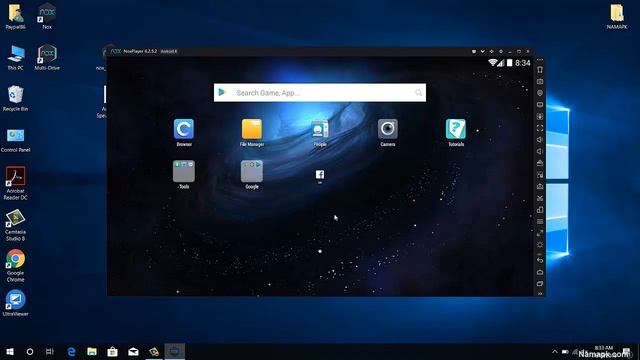Viewport: 640px width, 360px height.
Task: Click the Cortana circle on taskbar
Action: click(x=30, y=351)
